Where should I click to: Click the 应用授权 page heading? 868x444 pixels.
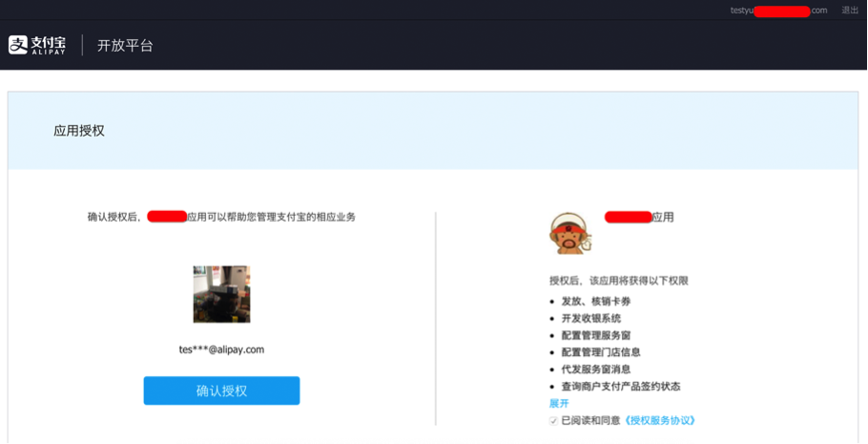(79, 131)
